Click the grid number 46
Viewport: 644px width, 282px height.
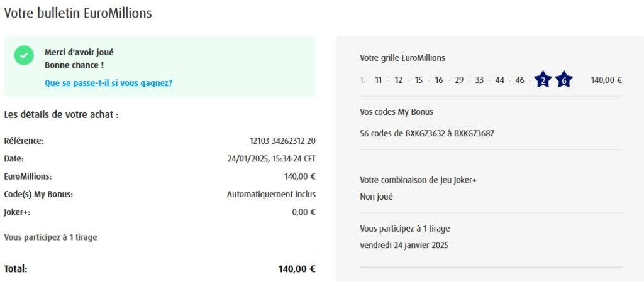pos(519,80)
